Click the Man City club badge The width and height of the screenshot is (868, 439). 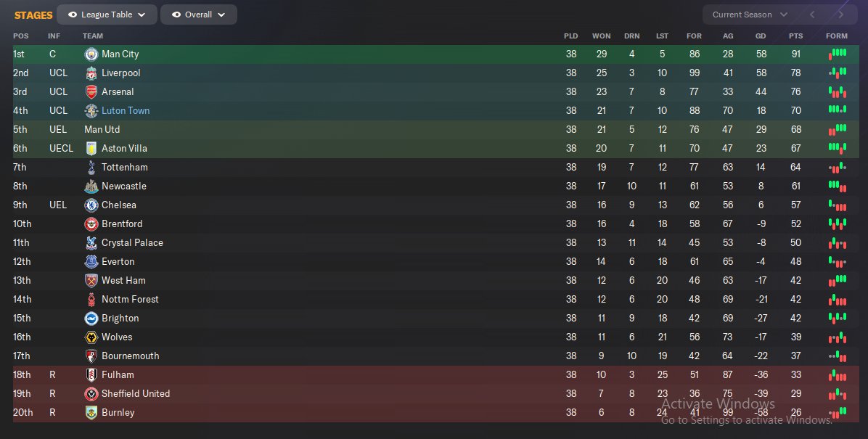pyautogui.click(x=91, y=54)
